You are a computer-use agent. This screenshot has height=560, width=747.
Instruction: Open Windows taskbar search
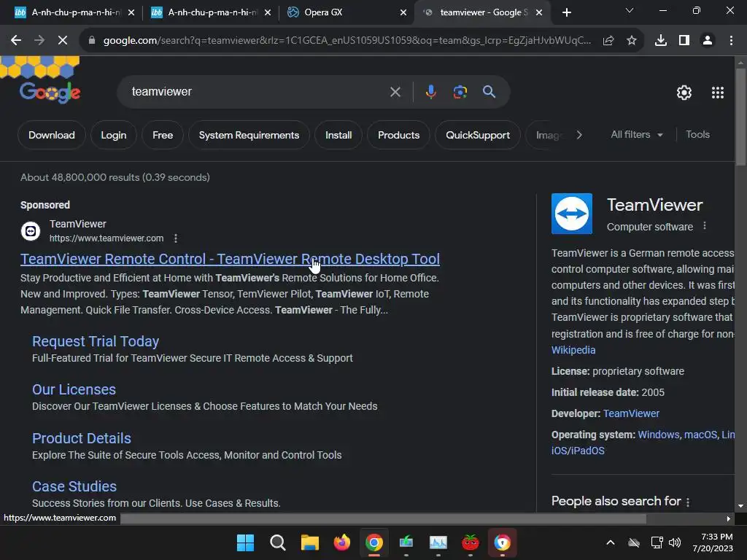click(278, 542)
